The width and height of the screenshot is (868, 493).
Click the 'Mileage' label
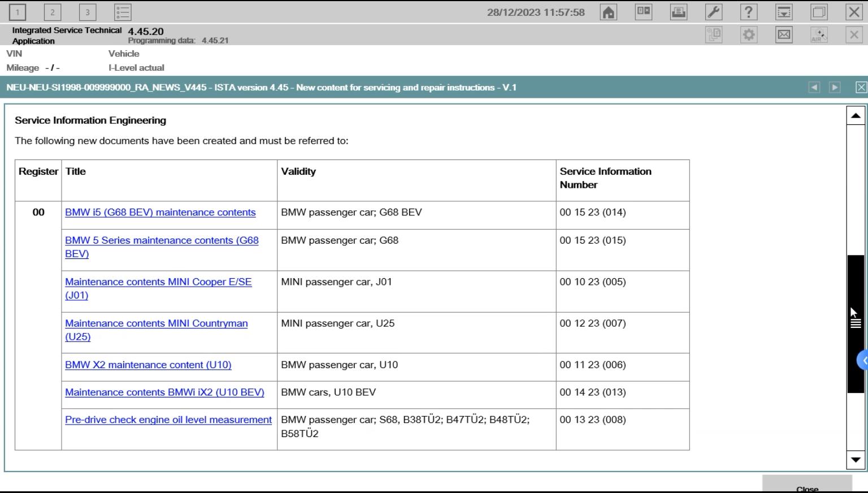coord(23,68)
